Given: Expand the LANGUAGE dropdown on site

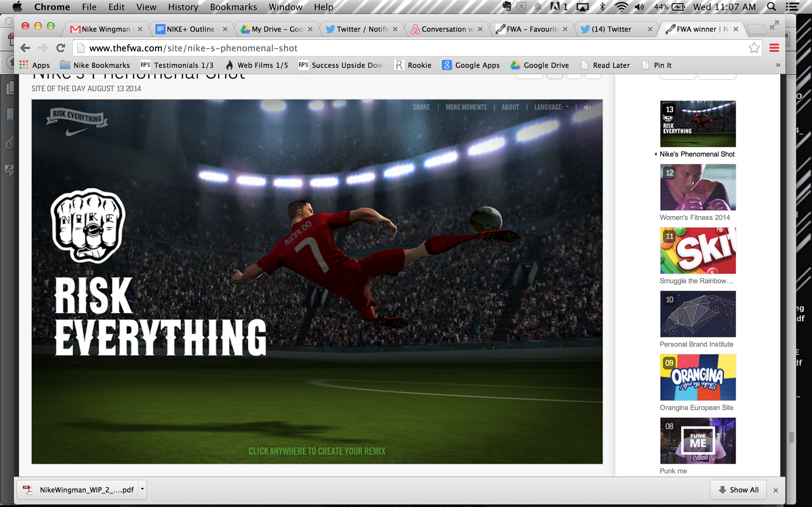Looking at the screenshot, I should click(x=551, y=107).
